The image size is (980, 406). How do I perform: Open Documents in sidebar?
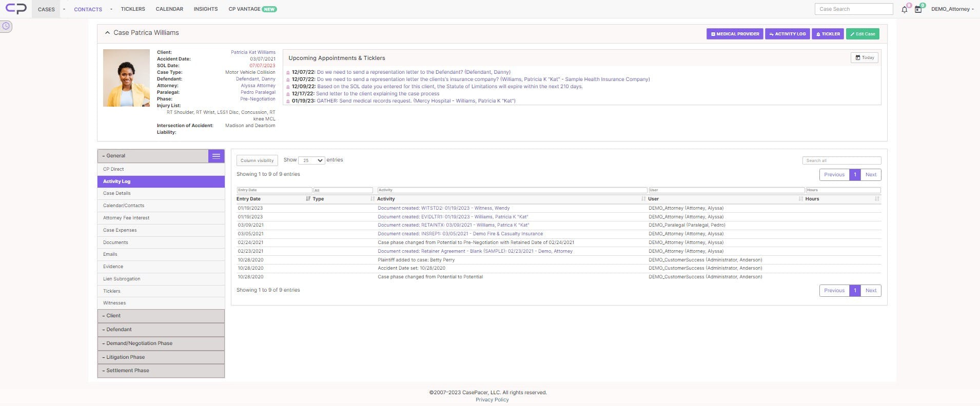click(161, 242)
